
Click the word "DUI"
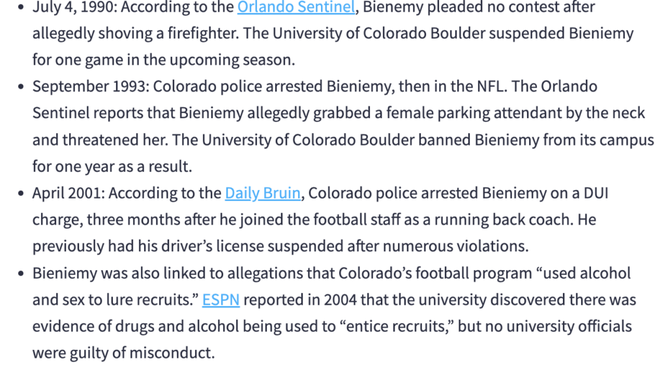click(596, 193)
